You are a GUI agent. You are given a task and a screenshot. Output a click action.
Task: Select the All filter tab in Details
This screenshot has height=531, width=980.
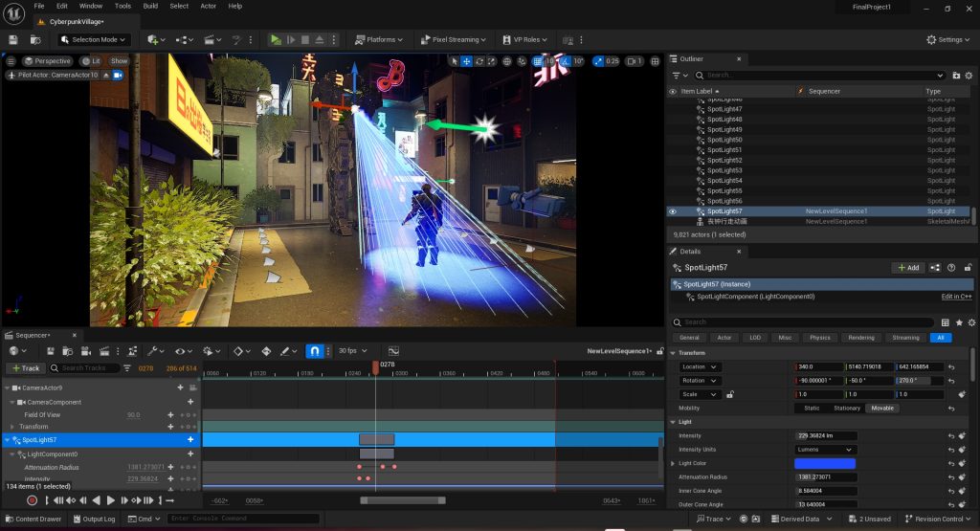[941, 338]
